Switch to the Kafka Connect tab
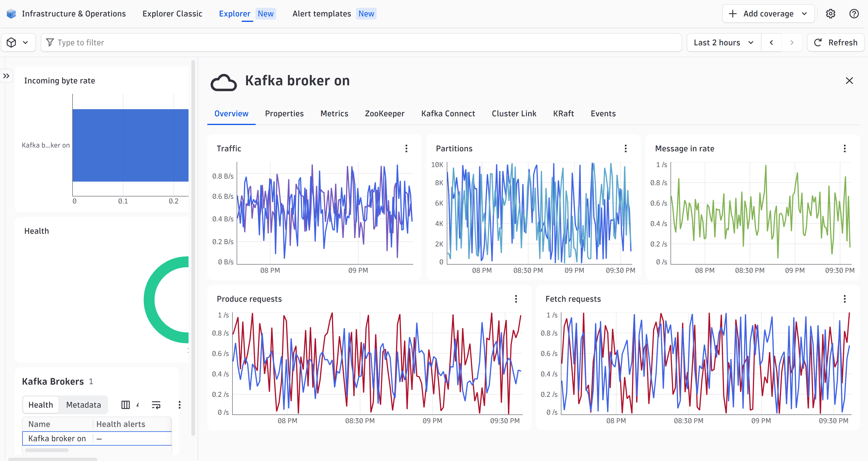Image resolution: width=868 pixels, height=461 pixels. tap(448, 114)
